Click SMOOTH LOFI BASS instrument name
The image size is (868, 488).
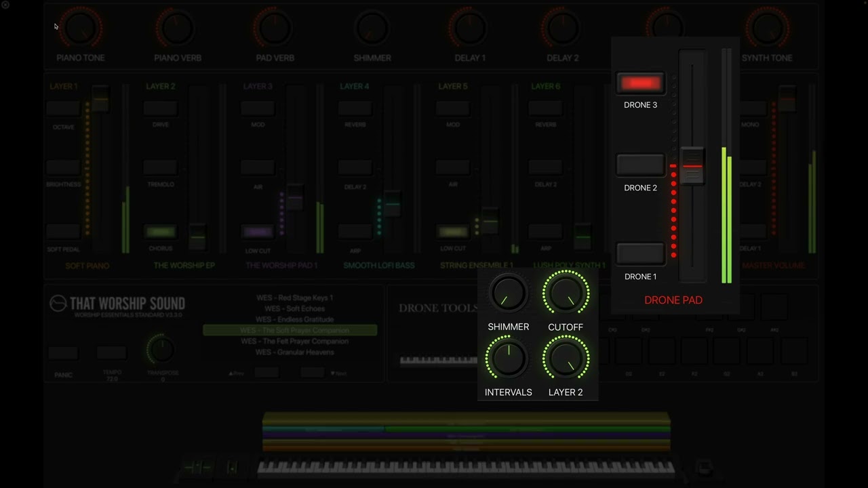[379, 266]
